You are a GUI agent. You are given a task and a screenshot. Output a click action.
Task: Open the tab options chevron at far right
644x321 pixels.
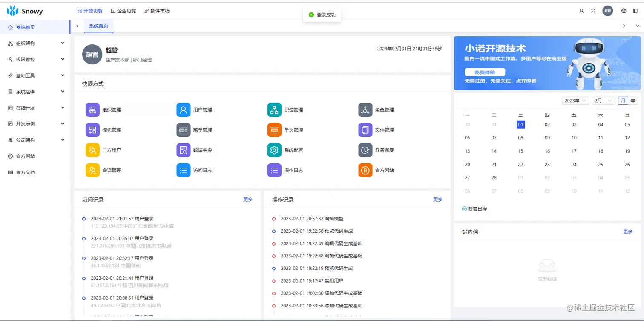[x=638, y=26]
